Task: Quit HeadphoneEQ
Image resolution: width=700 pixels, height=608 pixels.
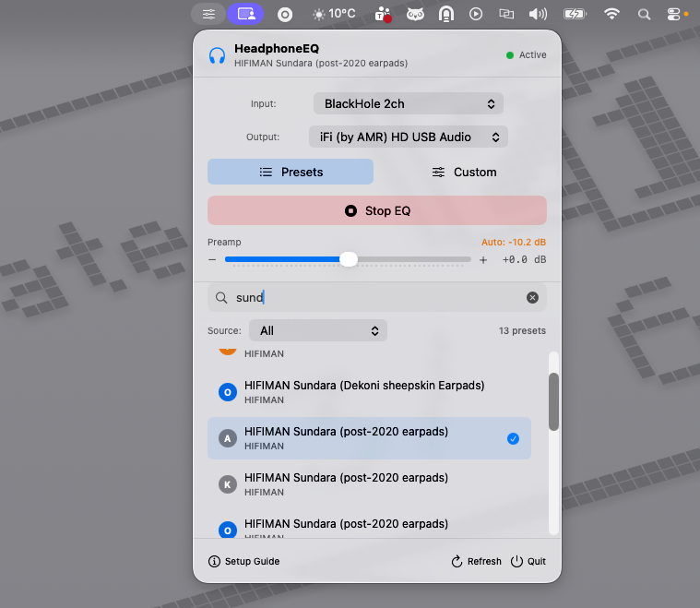Action: [528, 561]
